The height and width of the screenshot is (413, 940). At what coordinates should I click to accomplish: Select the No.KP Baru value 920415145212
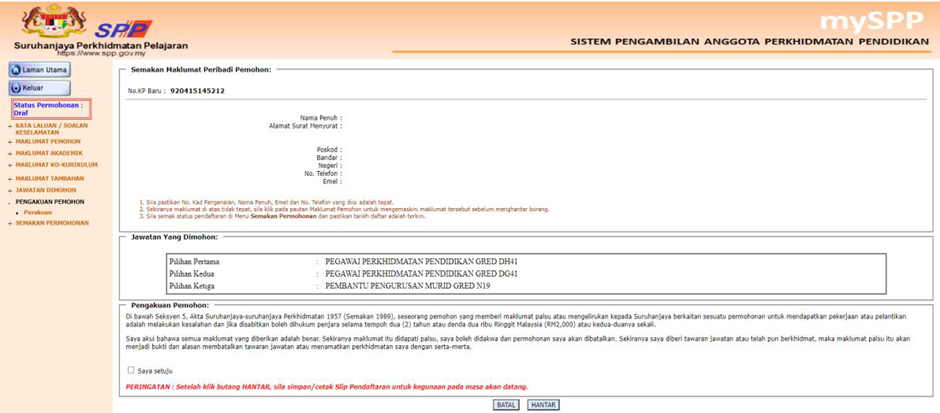point(197,91)
